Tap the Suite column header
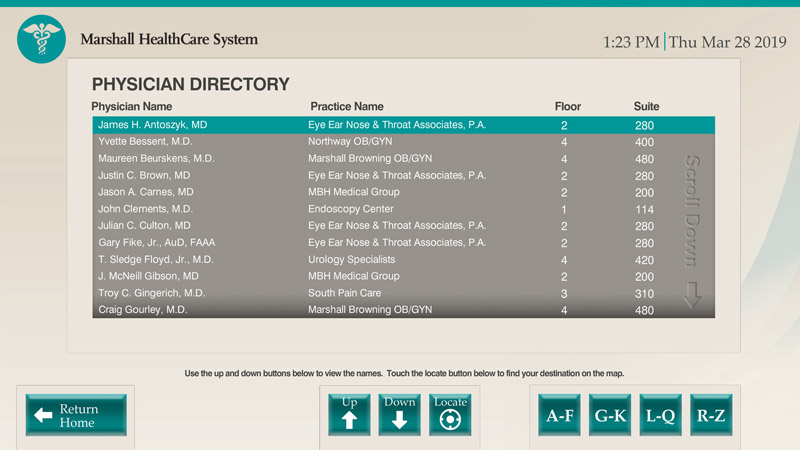 coord(646,107)
